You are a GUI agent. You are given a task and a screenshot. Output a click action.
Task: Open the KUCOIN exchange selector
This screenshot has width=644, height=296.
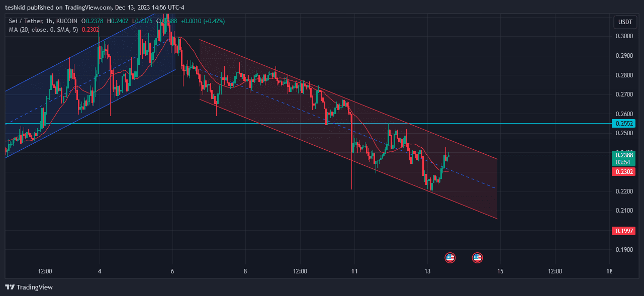click(x=67, y=21)
